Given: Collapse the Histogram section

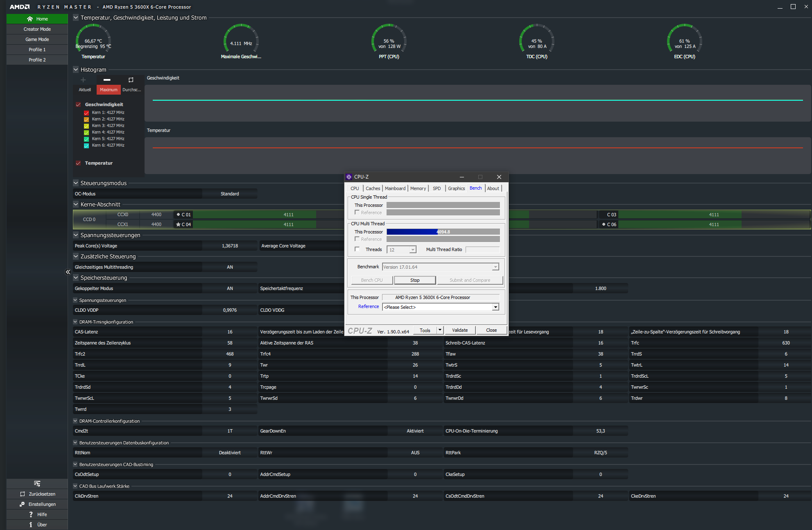Looking at the screenshot, I should (76, 70).
